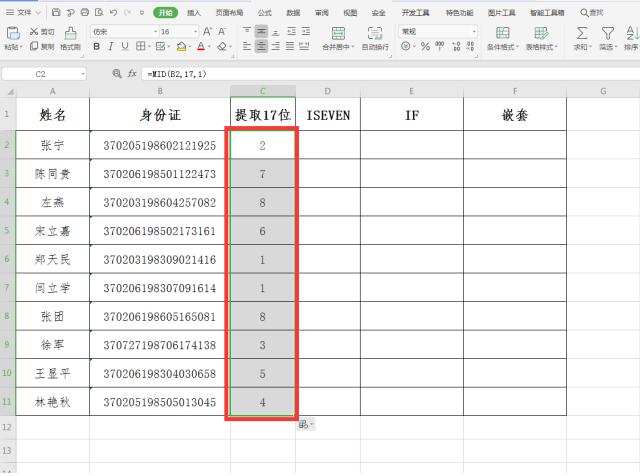This screenshot has width=640, height=476.
Task: Switch to the 数据 Data tab
Action: pyautogui.click(x=293, y=13)
